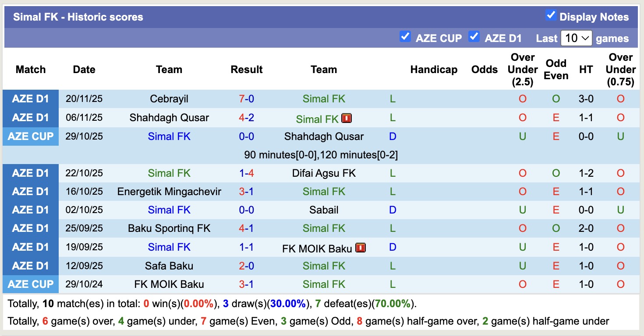Click the 1-4 result versus Difai Agsu
This screenshot has width=644, height=336.
point(247,173)
